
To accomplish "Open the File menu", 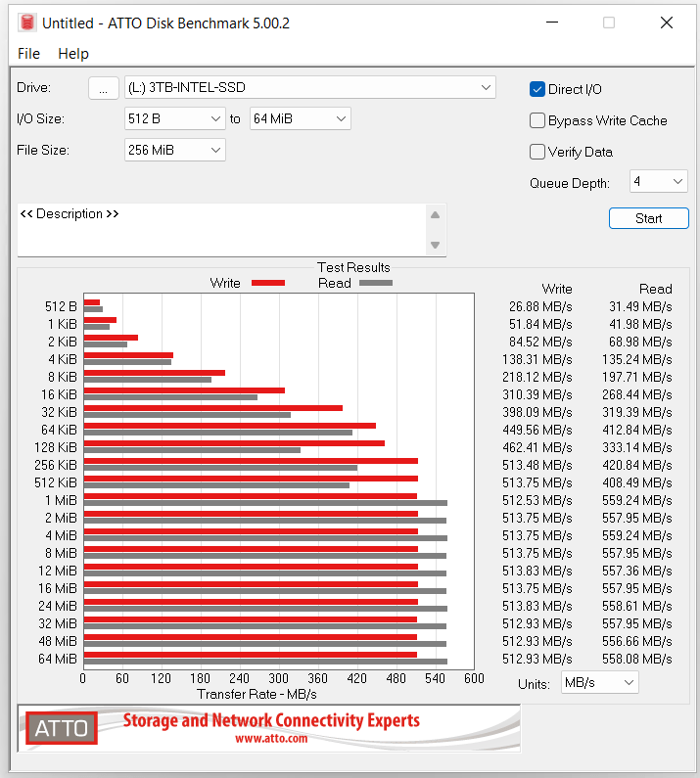I will pos(28,54).
